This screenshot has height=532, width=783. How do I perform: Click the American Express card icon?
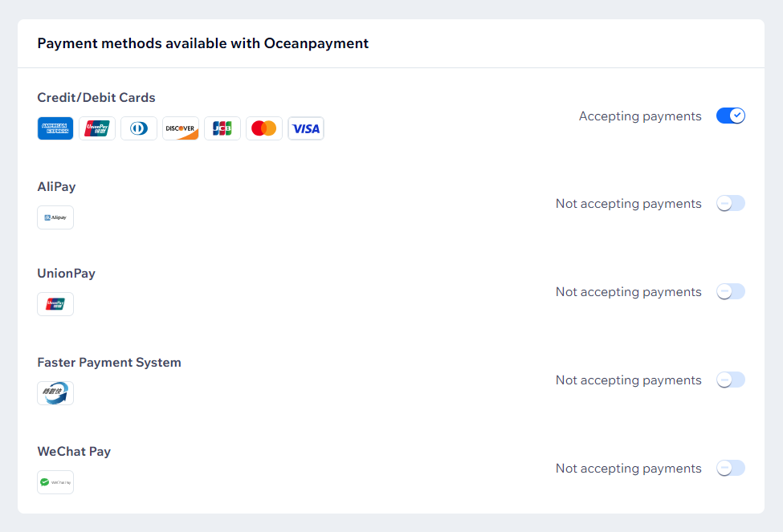pyautogui.click(x=55, y=128)
